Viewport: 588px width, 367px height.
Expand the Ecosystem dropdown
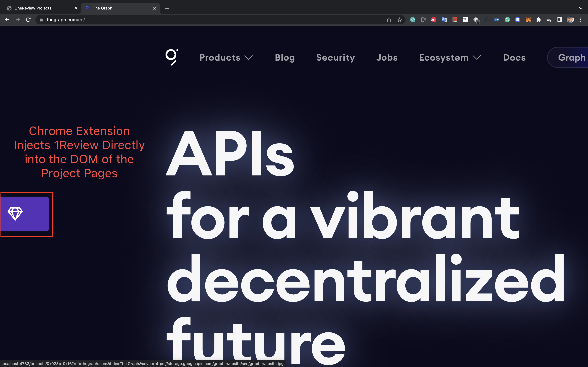pyautogui.click(x=450, y=58)
